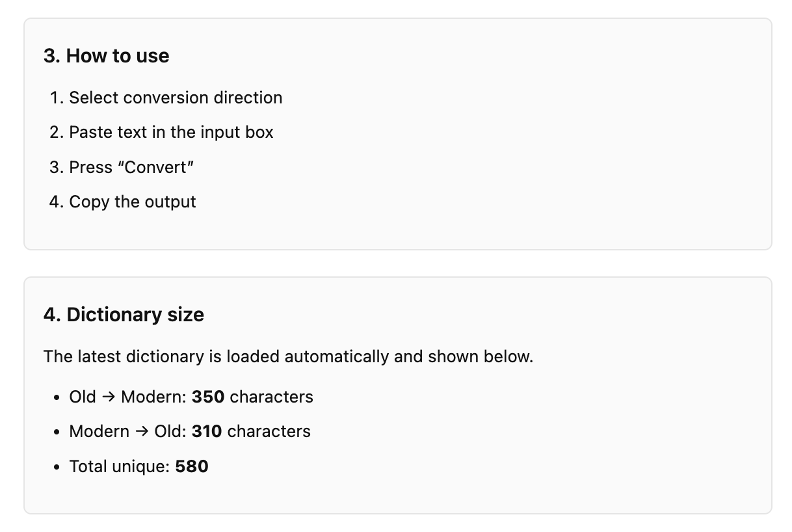Click the word "Old" in the first bullet
Screen dimensions: 792x532
pyautogui.click(x=83, y=397)
